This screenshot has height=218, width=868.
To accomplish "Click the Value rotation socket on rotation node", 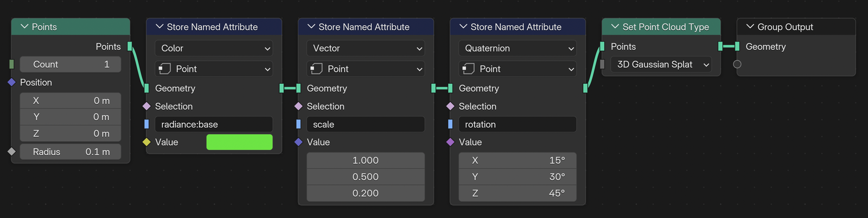I will click(x=450, y=142).
